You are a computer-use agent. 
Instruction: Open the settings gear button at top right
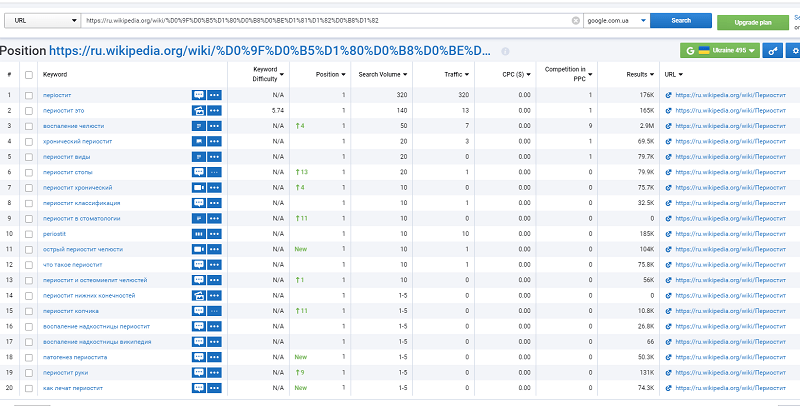click(794, 51)
